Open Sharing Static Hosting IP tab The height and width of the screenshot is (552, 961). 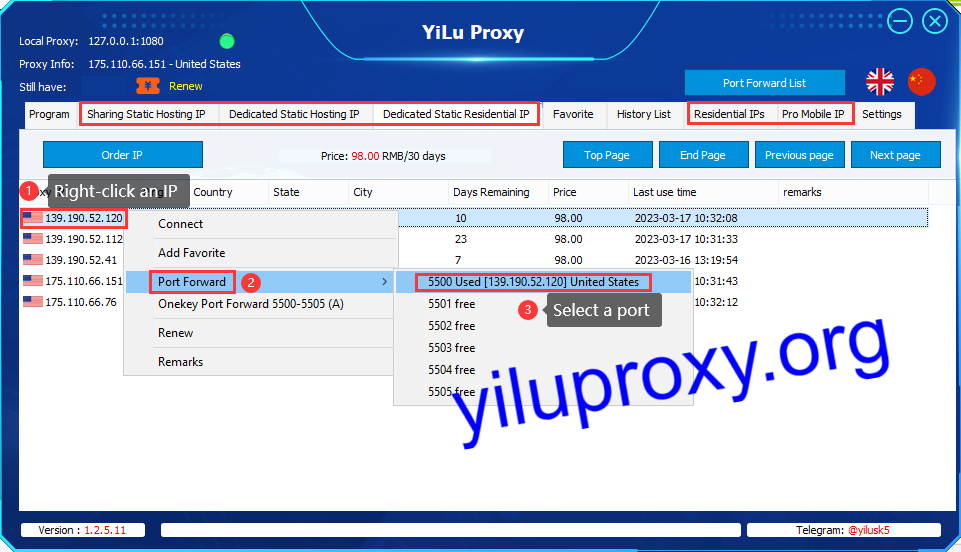tap(146, 115)
